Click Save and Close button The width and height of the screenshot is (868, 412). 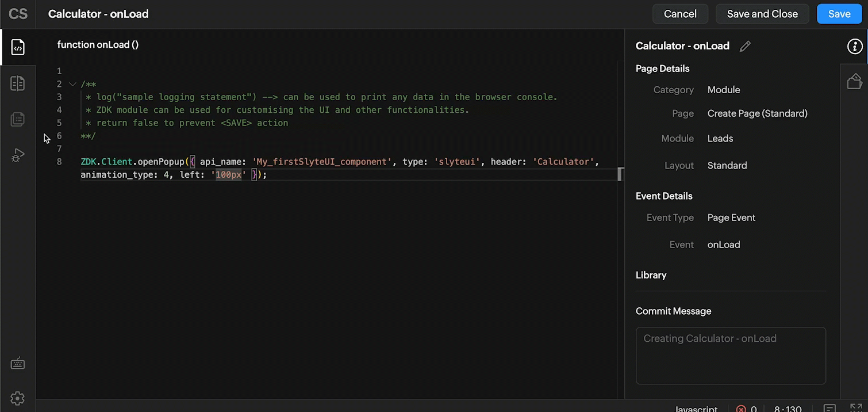click(x=762, y=14)
